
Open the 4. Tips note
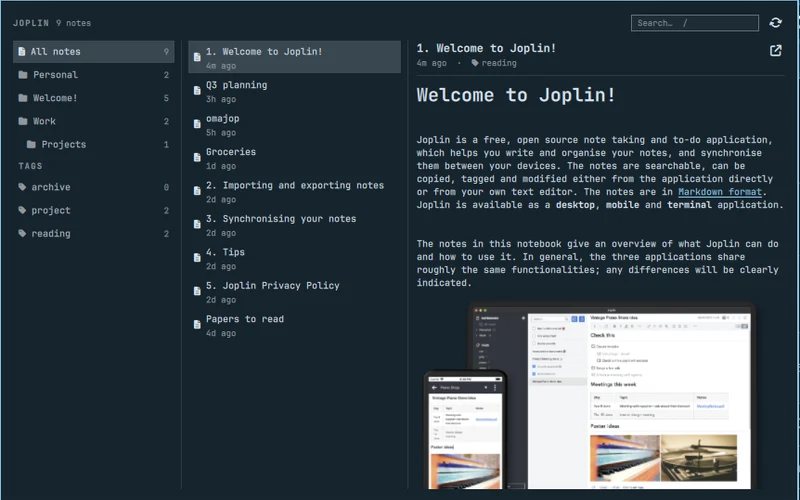tap(294, 258)
